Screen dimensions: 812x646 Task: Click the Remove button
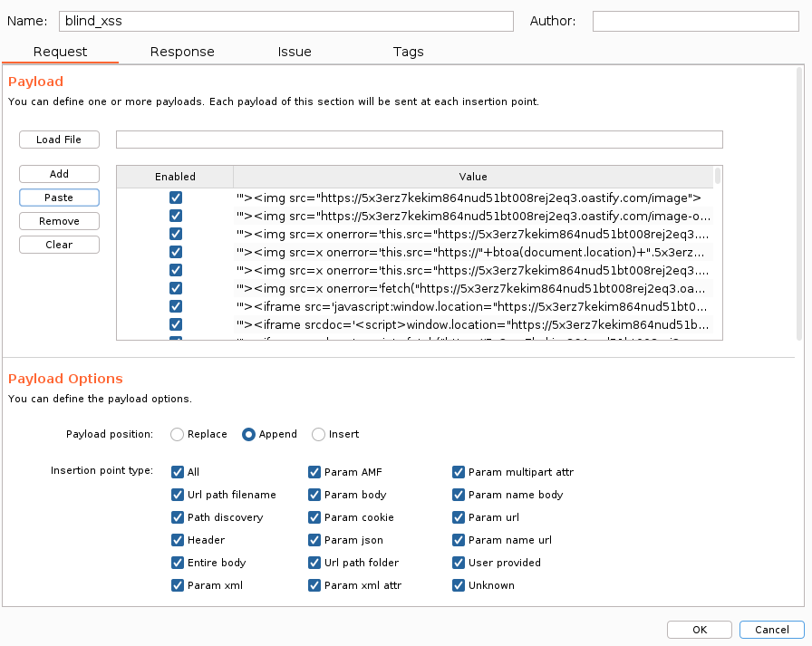(x=59, y=221)
